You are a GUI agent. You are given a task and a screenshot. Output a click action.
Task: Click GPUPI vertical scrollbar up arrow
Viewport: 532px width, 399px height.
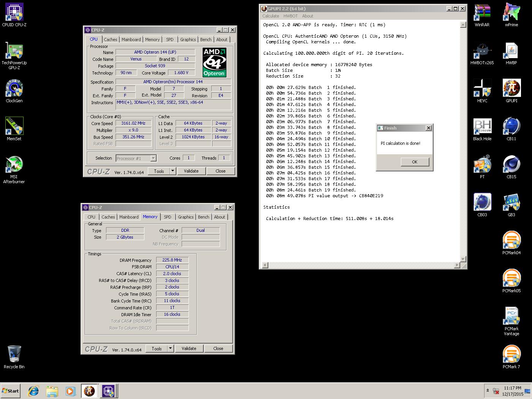(463, 25)
